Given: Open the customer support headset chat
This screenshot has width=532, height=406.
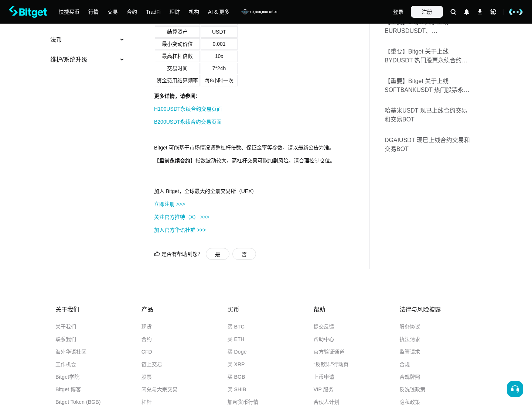Looking at the screenshot, I should 515,389.
